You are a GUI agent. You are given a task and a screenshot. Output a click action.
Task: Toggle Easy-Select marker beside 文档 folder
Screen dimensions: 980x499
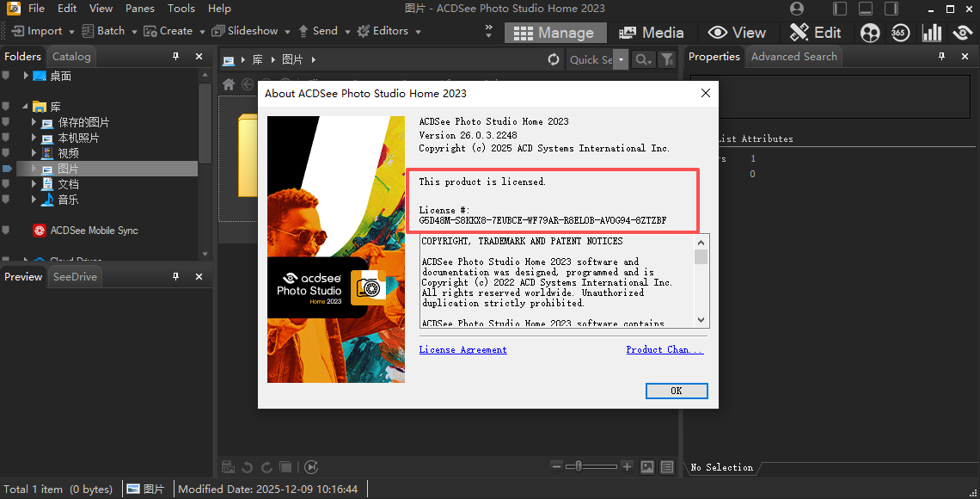(x=7, y=184)
